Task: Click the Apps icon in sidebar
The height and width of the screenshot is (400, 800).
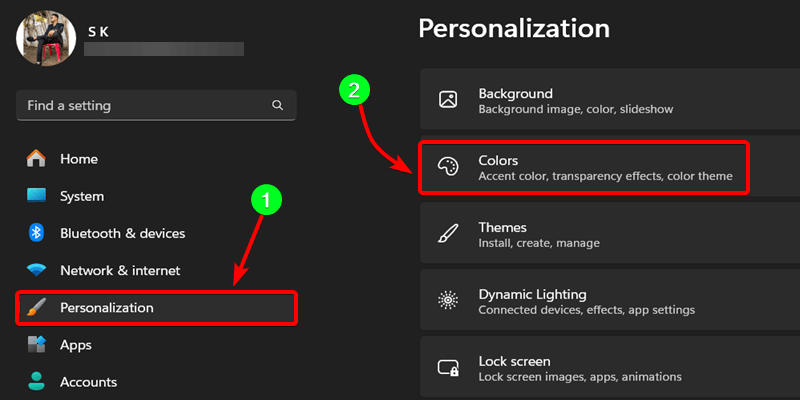Action: coord(37,345)
